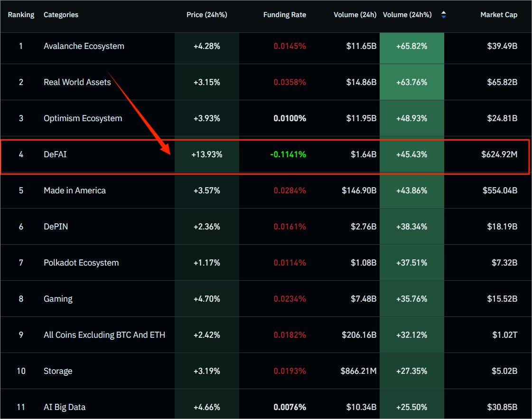Select DeFAI funding rate -0.1141%
532x419 pixels.
pyautogui.click(x=288, y=154)
